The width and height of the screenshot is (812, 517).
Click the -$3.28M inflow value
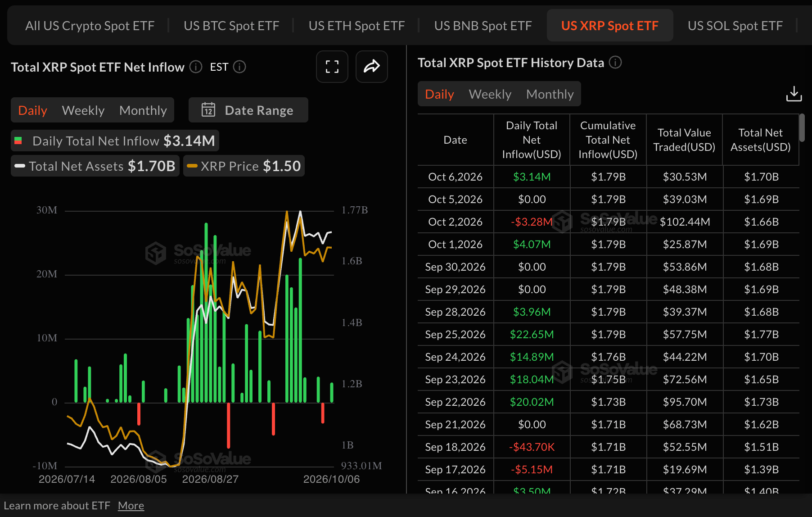532,222
